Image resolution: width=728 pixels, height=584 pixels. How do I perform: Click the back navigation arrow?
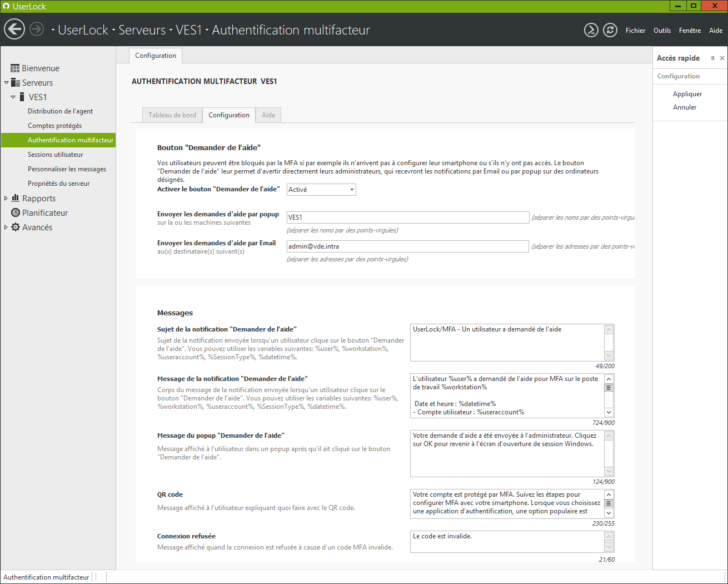(14, 29)
